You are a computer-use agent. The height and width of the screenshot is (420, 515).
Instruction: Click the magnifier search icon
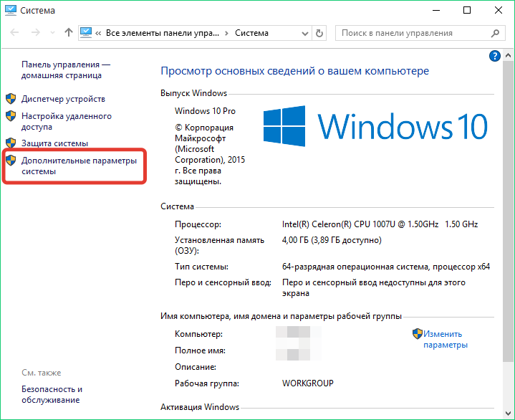[x=495, y=33]
